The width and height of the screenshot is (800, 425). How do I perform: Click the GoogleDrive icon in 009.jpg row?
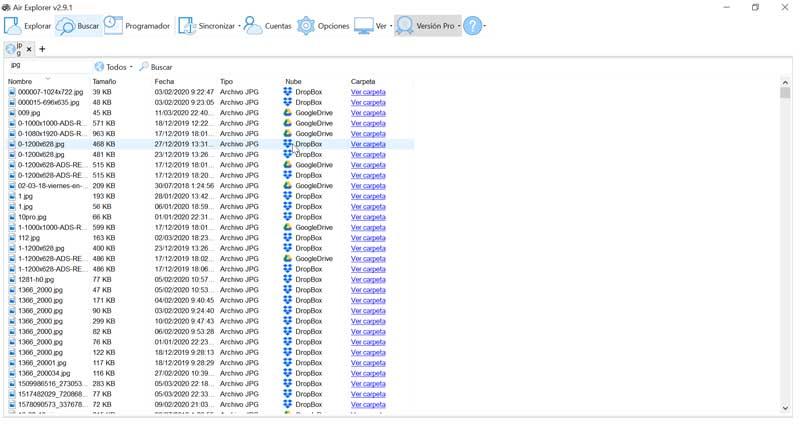coord(288,113)
